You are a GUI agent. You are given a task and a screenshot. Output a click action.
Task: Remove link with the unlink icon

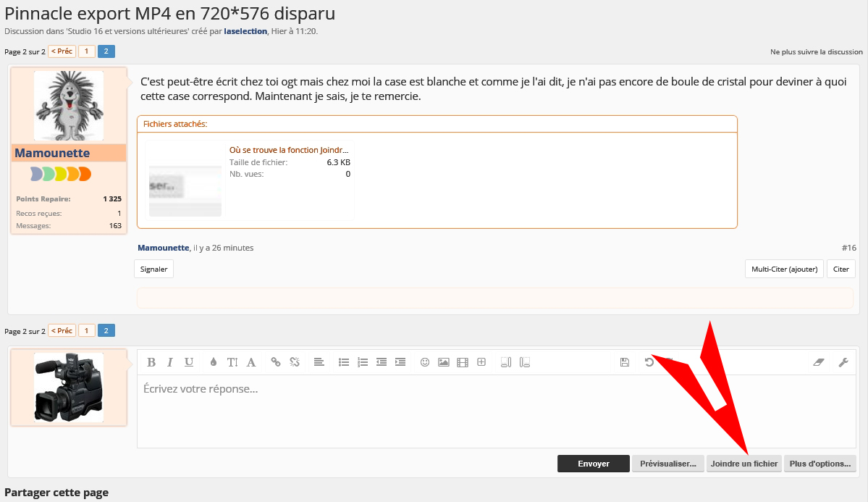pyautogui.click(x=295, y=362)
